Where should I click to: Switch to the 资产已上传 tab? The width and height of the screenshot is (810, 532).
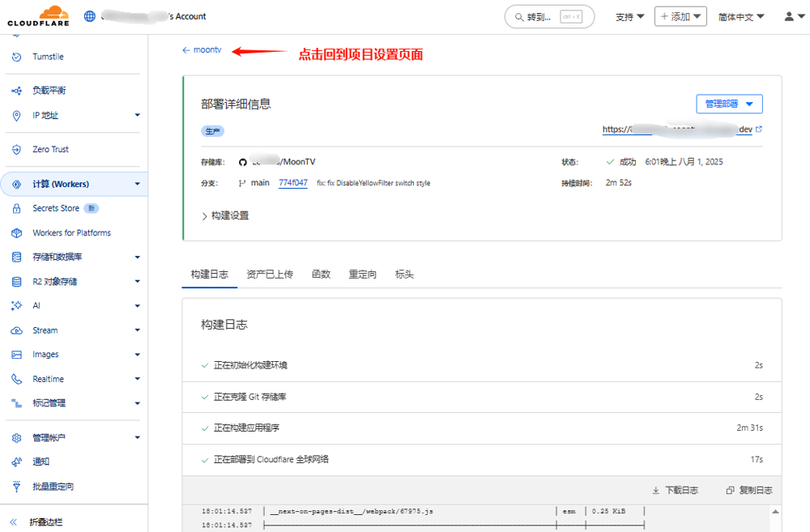click(270, 275)
